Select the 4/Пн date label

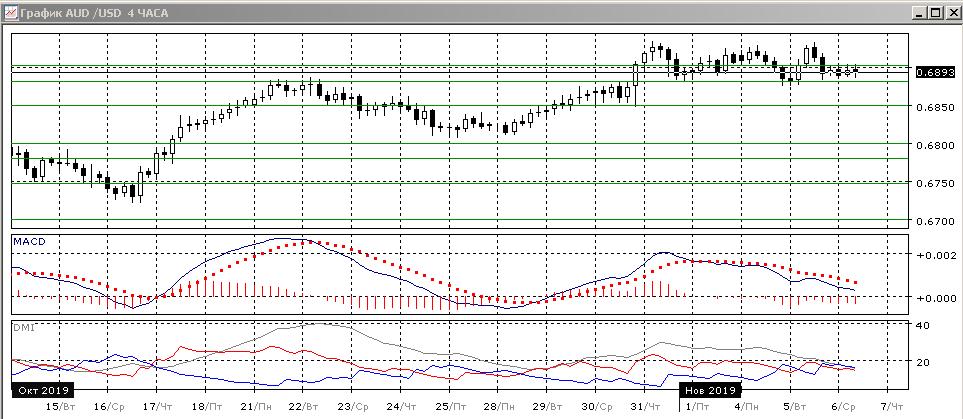pyautogui.click(x=746, y=407)
